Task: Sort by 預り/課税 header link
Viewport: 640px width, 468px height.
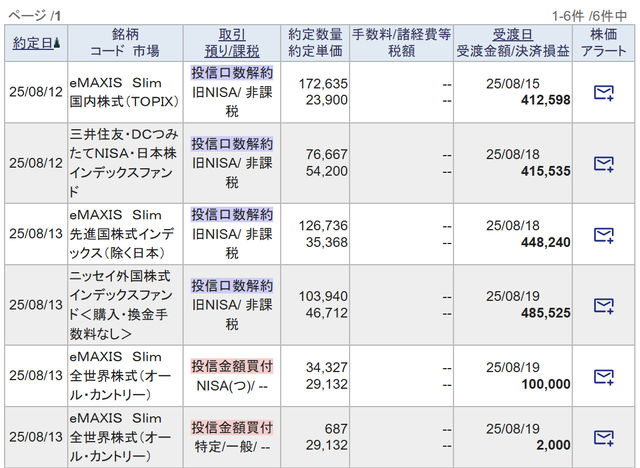Action: tap(232, 51)
